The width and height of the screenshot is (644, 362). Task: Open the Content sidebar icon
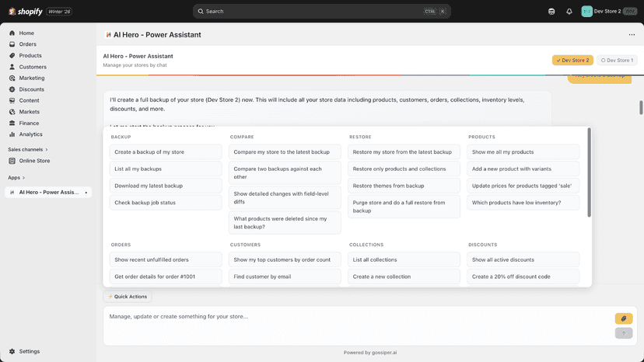click(x=12, y=100)
